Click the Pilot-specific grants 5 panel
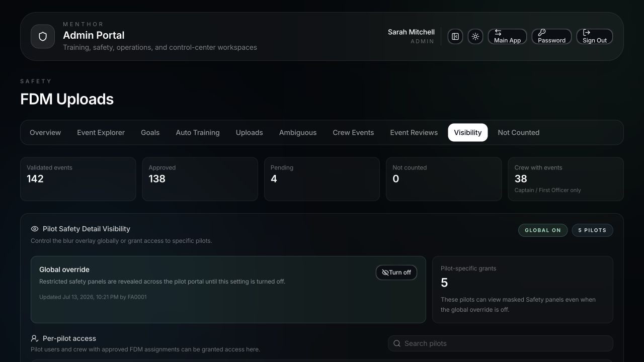644x362 pixels. (x=523, y=290)
